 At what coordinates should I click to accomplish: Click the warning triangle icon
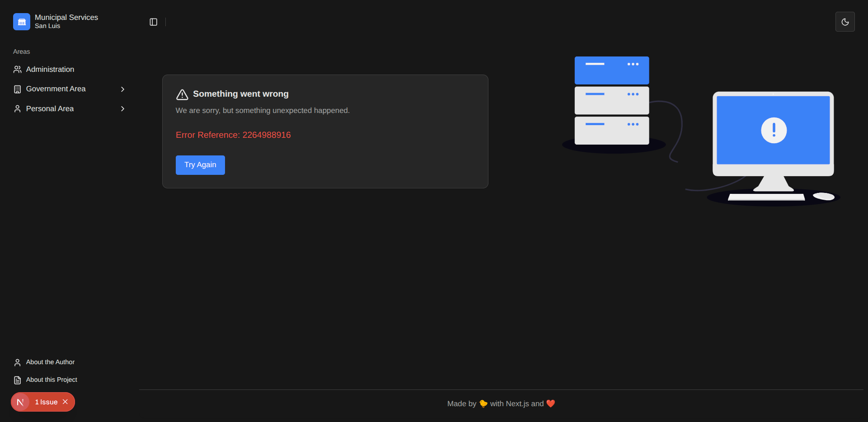click(182, 94)
